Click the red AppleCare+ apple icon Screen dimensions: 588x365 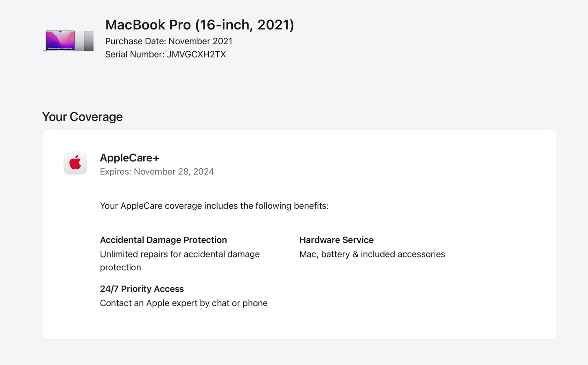[75, 163]
